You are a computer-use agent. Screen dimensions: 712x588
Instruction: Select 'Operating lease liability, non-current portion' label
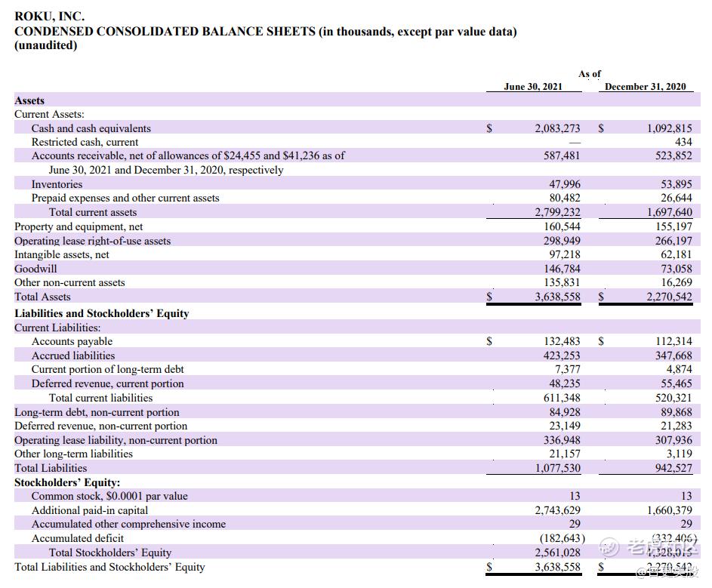click(116, 440)
